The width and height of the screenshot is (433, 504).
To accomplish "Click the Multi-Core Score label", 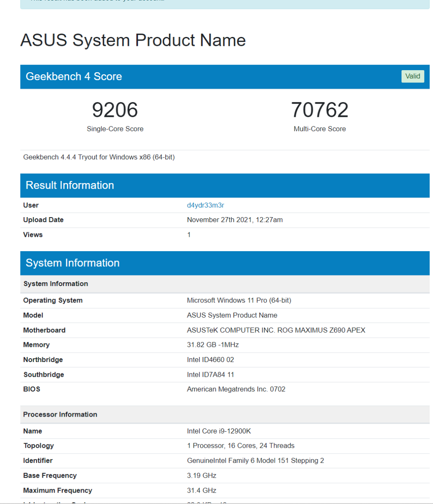I will pyautogui.click(x=320, y=129).
